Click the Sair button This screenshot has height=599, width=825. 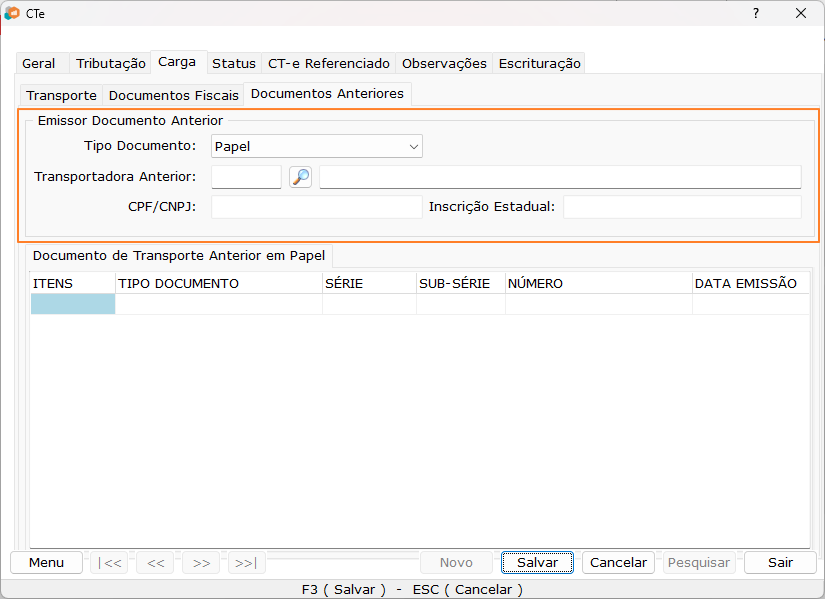pos(780,563)
